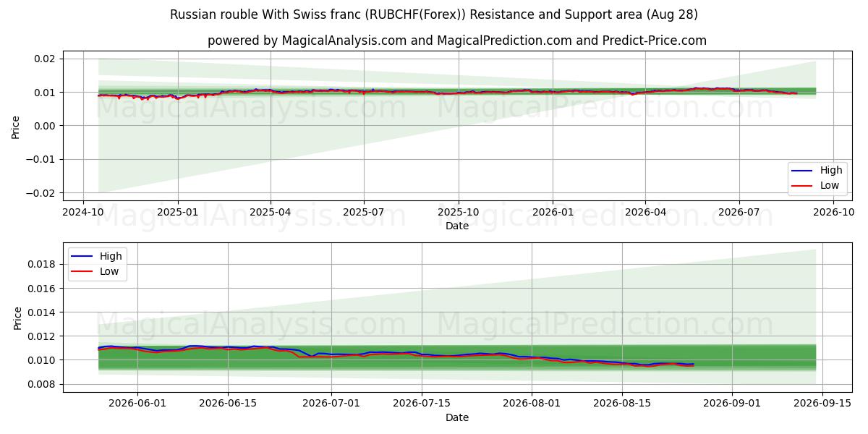868x434 pixels.
Task: Click the bottom chart y-axis value 0.016
Action: tap(43, 288)
